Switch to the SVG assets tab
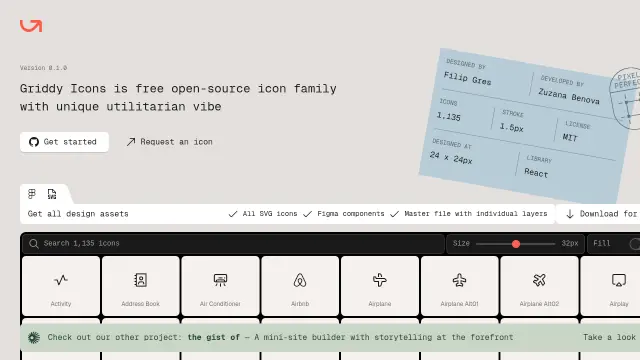Screen dimensions: 640x360 coord(52,194)
